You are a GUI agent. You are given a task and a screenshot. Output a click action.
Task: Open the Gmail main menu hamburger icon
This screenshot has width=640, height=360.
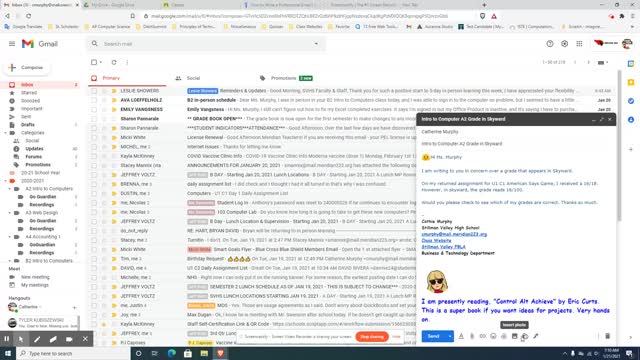click(x=12, y=44)
